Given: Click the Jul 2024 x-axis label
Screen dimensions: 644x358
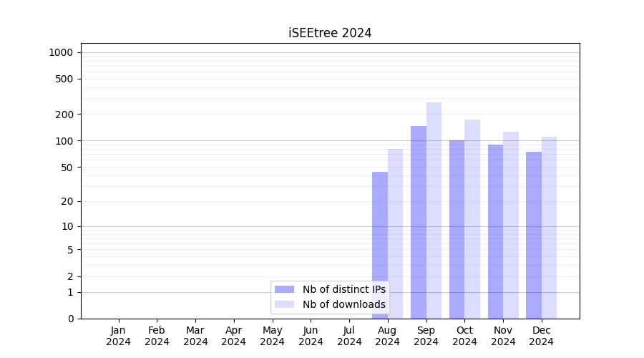Looking at the screenshot, I should click(x=349, y=336).
